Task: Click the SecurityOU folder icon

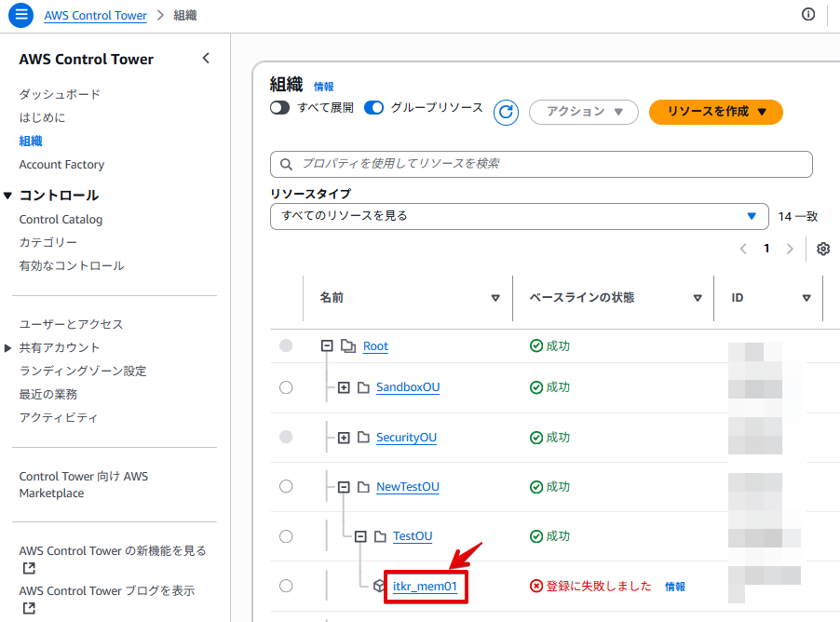Action: (363, 438)
